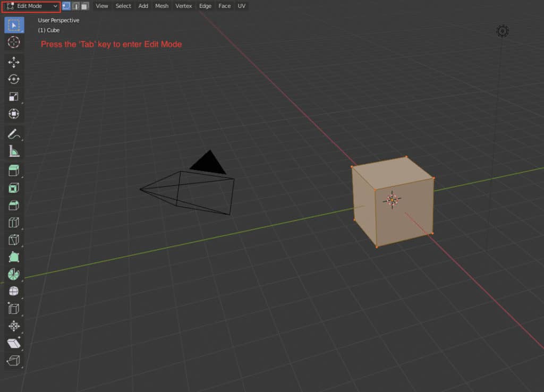Select the Move tool

click(14, 62)
